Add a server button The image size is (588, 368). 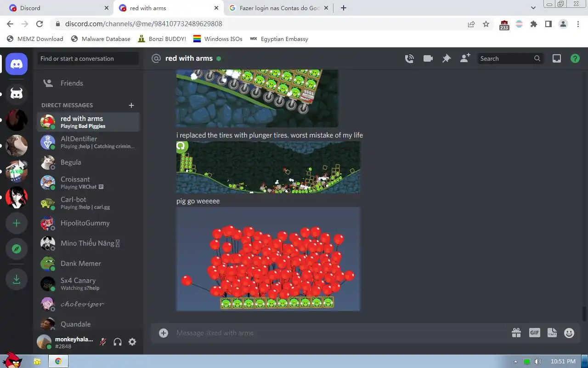click(x=17, y=223)
